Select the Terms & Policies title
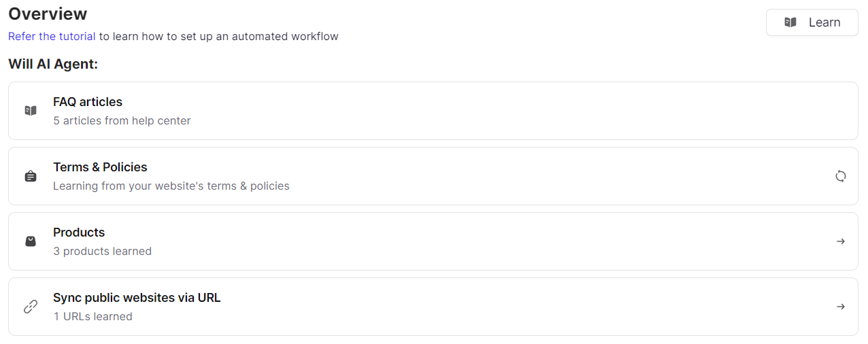The image size is (868, 344). click(100, 167)
